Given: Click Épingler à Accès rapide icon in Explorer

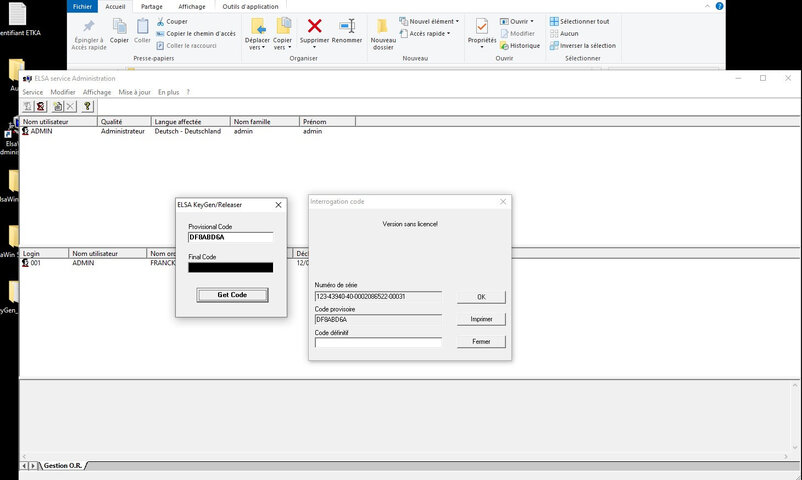Looking at the screenshot, I should pos(89,27).
